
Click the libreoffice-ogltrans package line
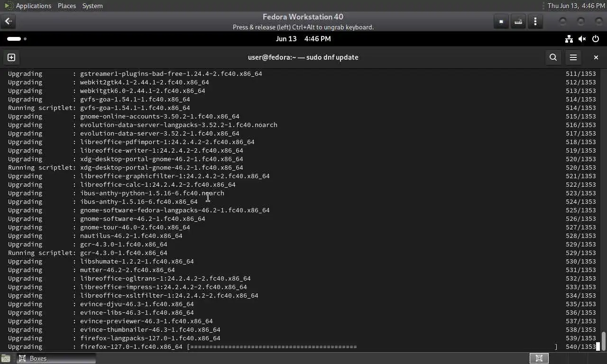[x=129, y=279]
